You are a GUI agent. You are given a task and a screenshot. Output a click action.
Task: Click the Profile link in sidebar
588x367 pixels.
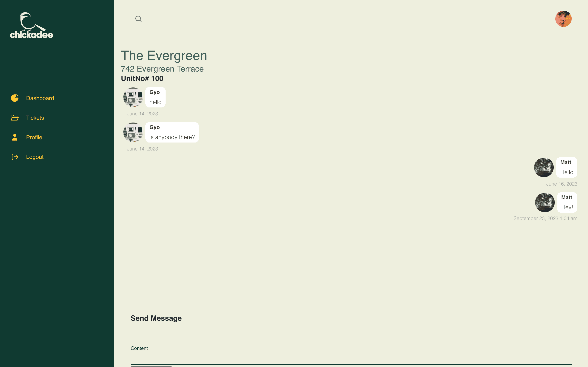[x=34, y=137]
